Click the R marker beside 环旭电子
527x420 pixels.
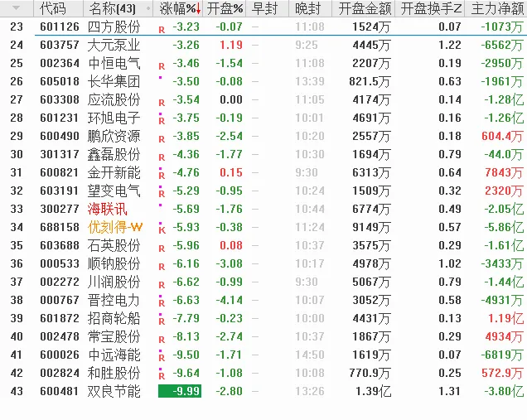tap(162, 121)
